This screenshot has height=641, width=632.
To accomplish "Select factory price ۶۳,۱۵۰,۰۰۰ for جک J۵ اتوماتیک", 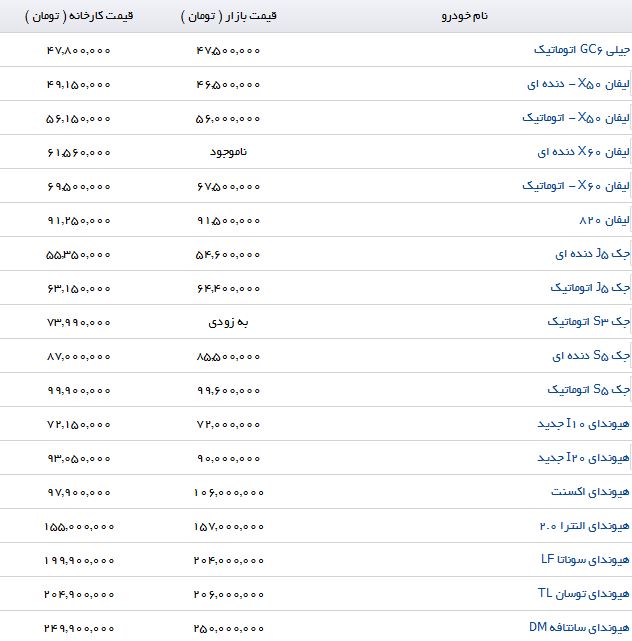I will [x=78, y=289].
